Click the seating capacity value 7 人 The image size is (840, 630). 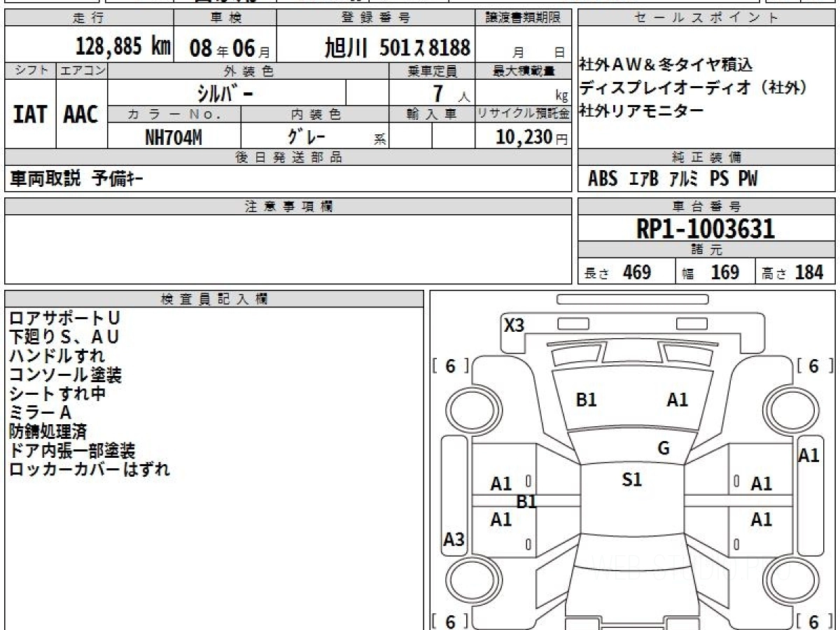[x=451, y=92]
